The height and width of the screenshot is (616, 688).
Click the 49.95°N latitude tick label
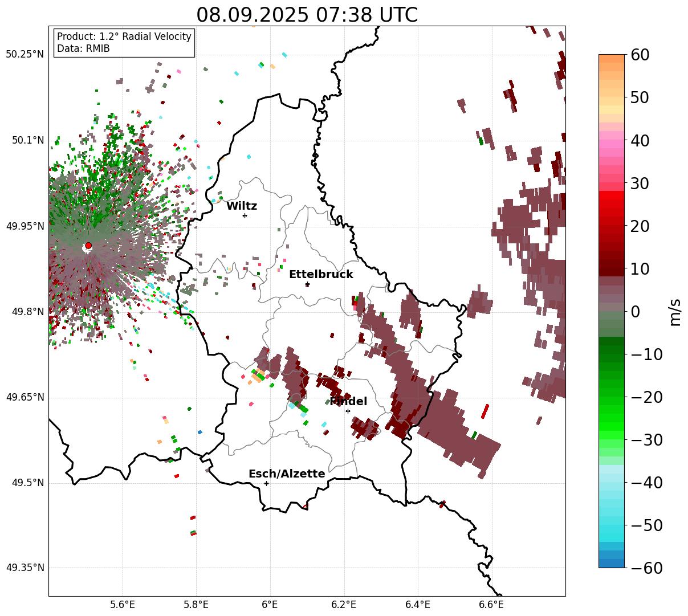[25, 226]
